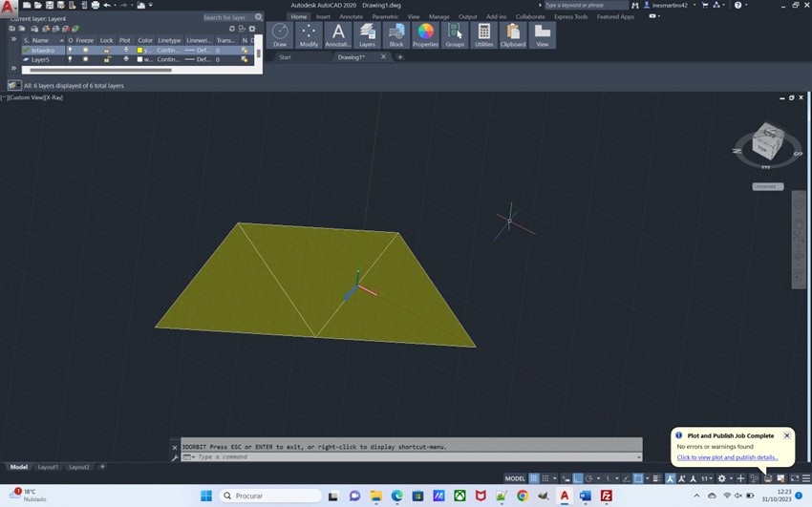This screenshot has width=812, height=507.
Task: Switch to the Layout1 tab
Action: click(48, 467)
